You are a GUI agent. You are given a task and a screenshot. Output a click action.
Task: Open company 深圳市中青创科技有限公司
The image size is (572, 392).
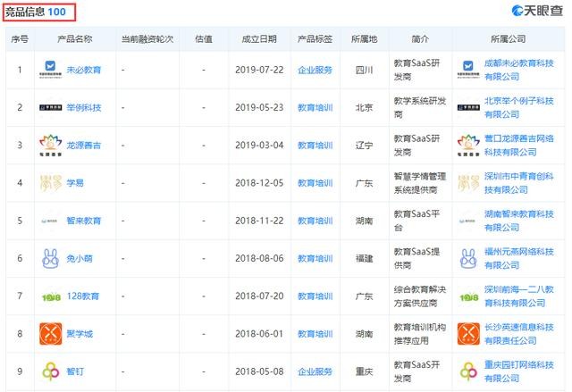[x=518, y=183]
